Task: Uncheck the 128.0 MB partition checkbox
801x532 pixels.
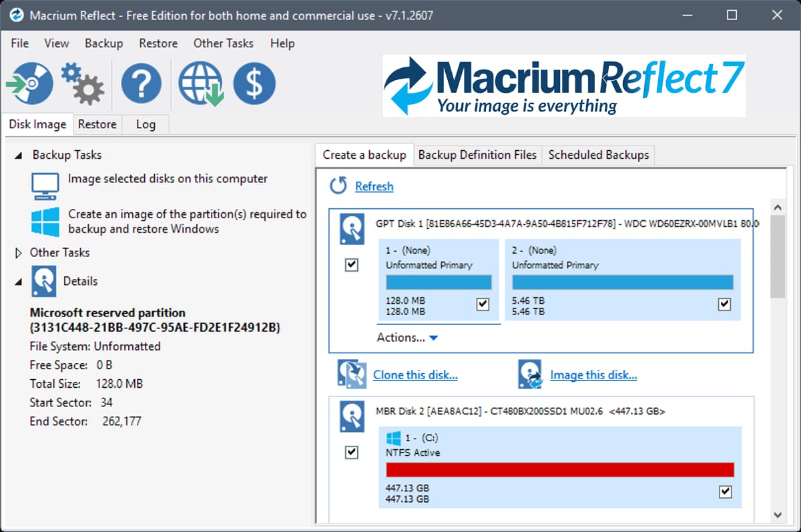Action: pyautogui.click(x=483, y=304)
